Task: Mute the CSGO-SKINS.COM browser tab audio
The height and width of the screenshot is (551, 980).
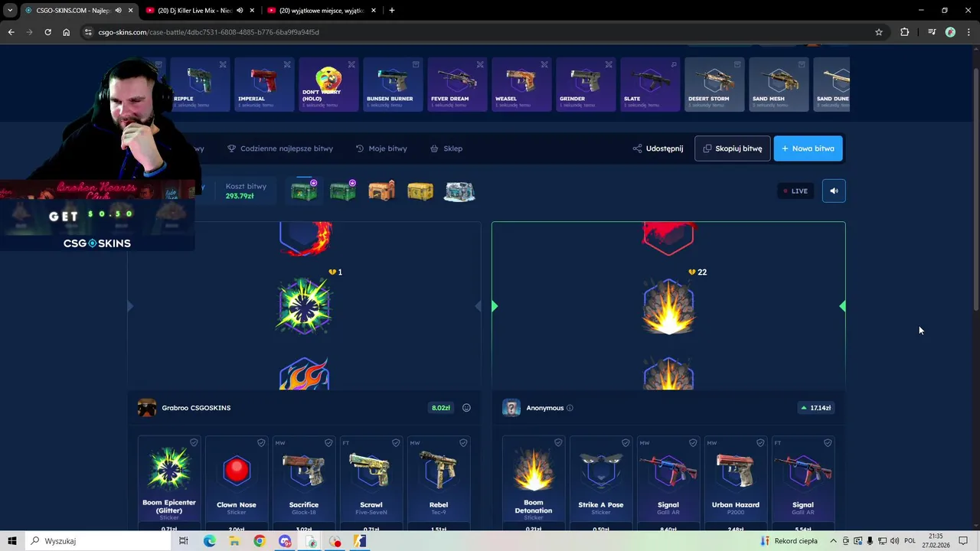Action: 118,11
